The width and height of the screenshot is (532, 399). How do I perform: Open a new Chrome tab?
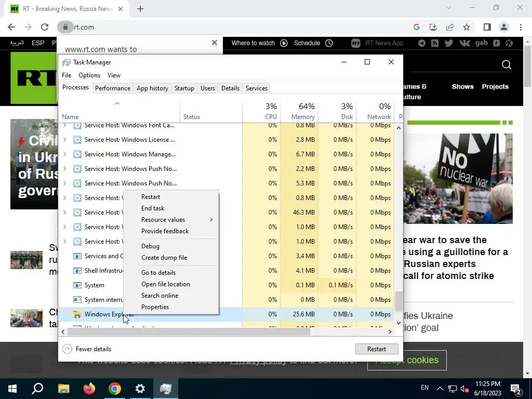(x=140, y=9)
